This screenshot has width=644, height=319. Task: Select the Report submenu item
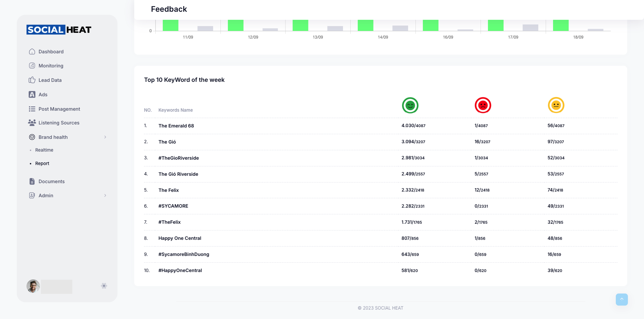pos(42,163)
